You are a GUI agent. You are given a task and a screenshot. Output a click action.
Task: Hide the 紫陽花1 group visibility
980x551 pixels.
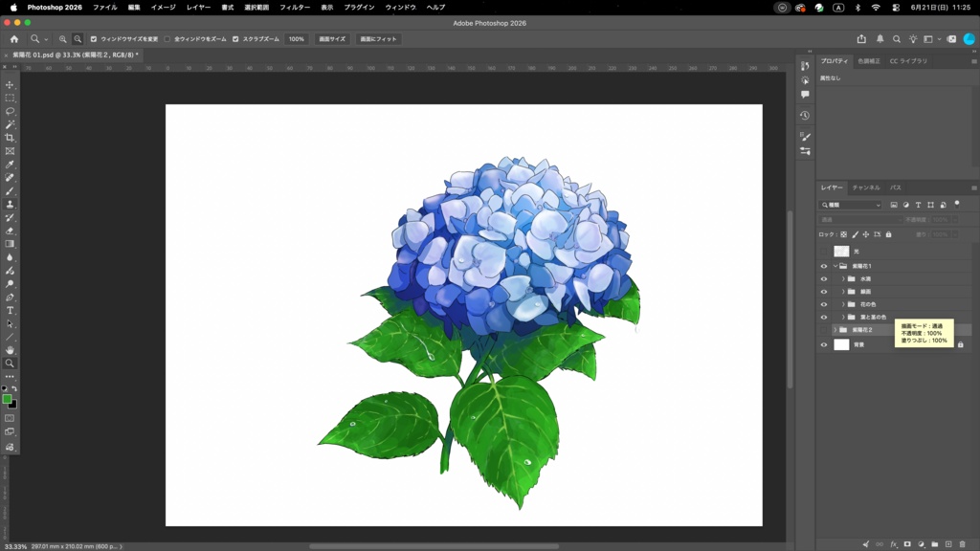[824, 266]
